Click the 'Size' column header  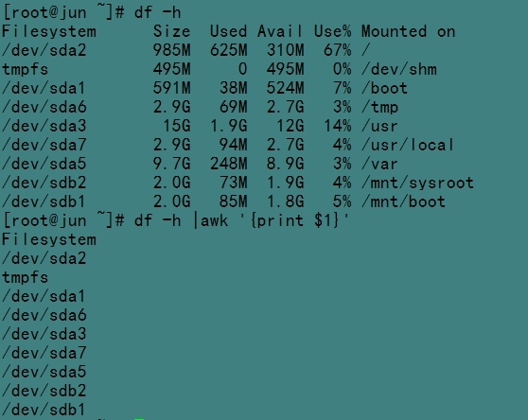pos(171,31)
